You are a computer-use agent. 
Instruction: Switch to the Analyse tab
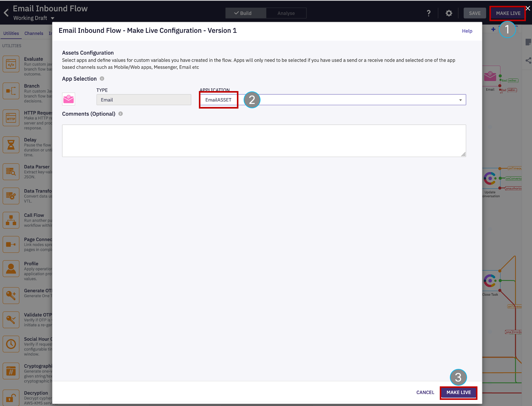(286, 13)
